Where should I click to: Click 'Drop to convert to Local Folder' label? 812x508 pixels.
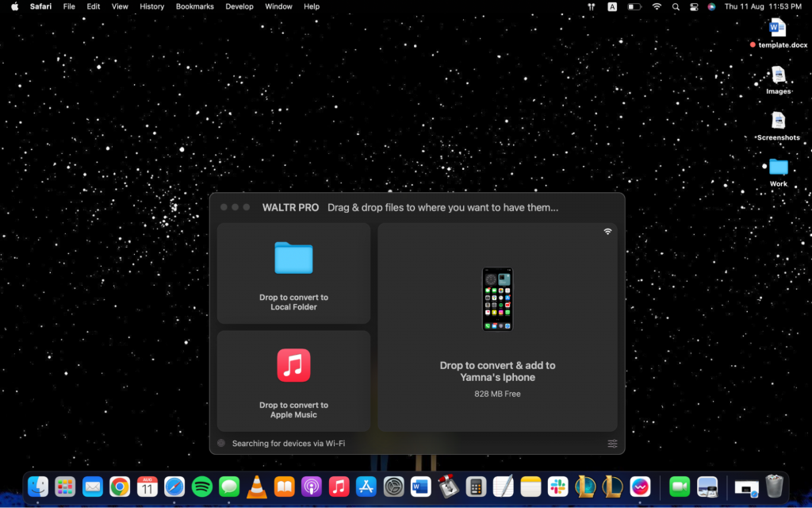pyautogui.click(x=293, y=302)
